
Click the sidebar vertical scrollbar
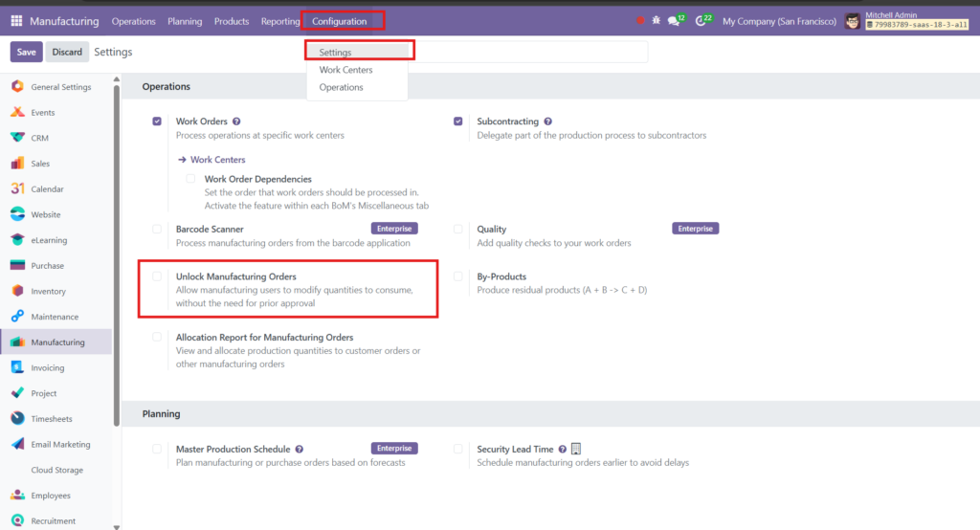point(116,256)
